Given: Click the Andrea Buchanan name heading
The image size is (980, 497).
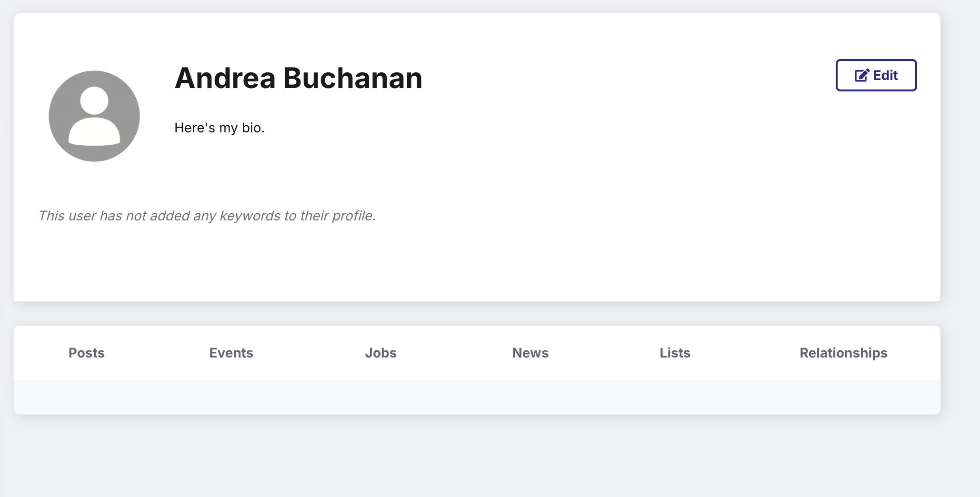Looking at the screenshot, I should (299, 78).
